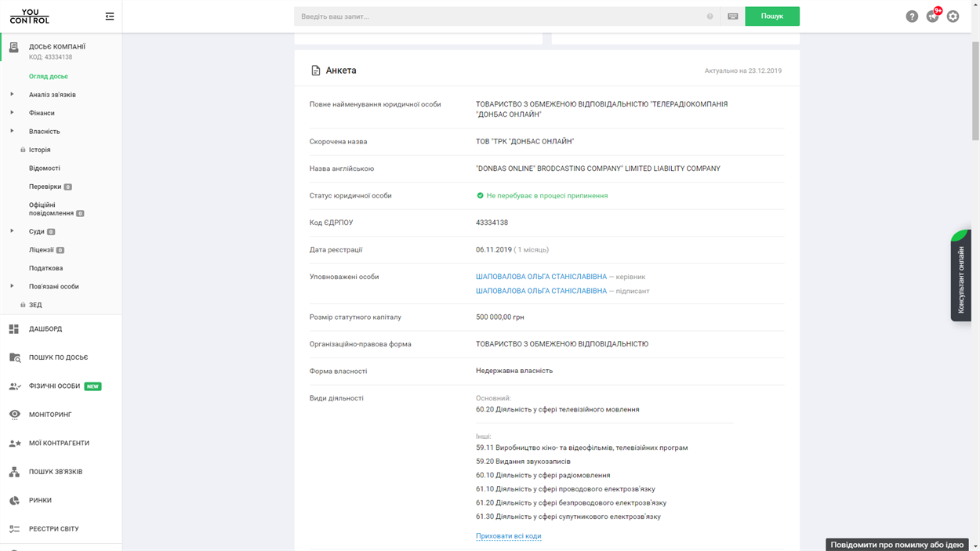
Task: Click the Анкета document icon
Action: 316,71
